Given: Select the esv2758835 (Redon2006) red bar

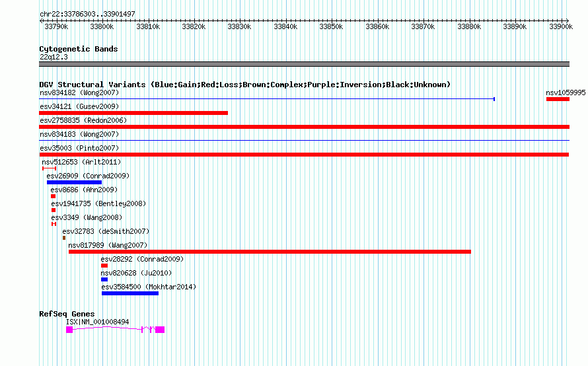Looking at the screenshot, I should coord(304,127).
